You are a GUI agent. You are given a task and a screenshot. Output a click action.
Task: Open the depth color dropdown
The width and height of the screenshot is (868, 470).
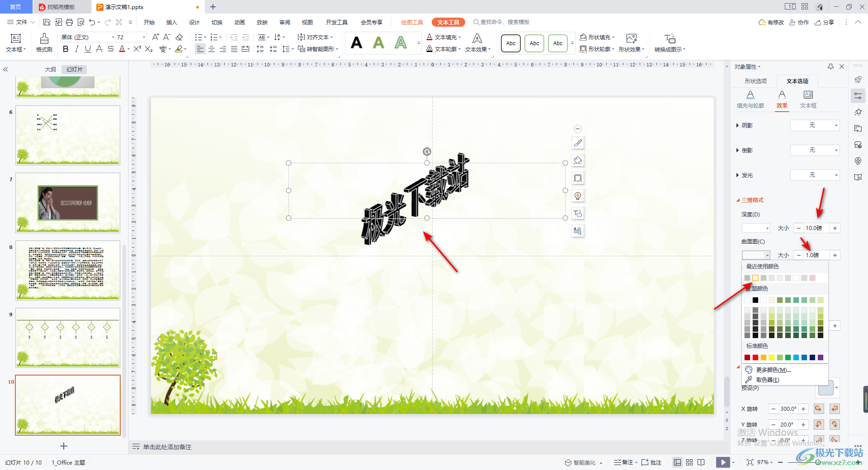(x=756, y=228)
